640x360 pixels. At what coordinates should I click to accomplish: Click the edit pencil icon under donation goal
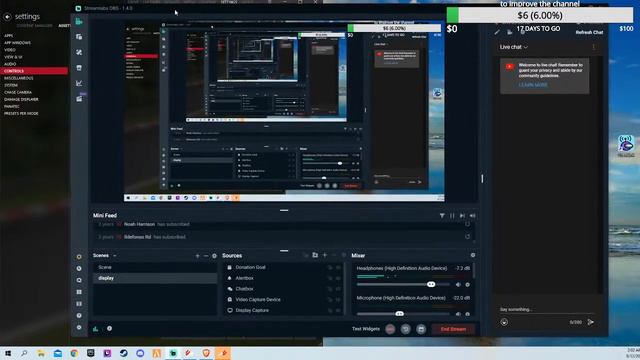point(497,32)
